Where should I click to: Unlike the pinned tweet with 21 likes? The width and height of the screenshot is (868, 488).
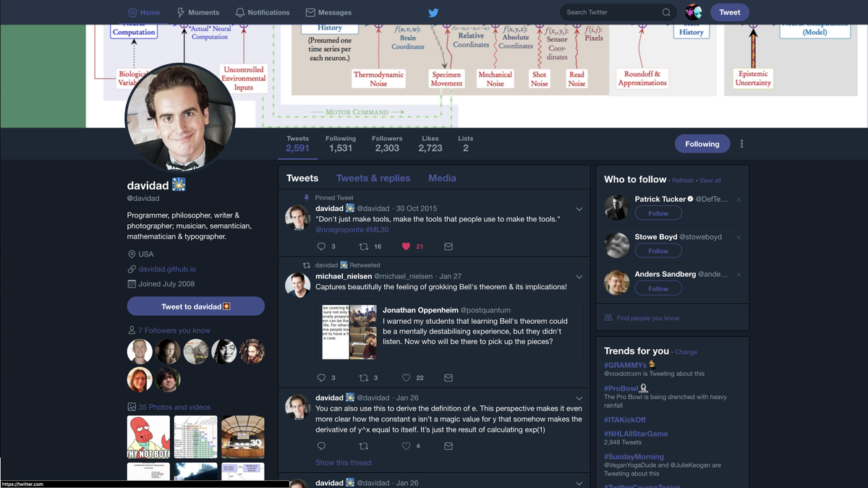pyautogui.click(x=406, y=247)
